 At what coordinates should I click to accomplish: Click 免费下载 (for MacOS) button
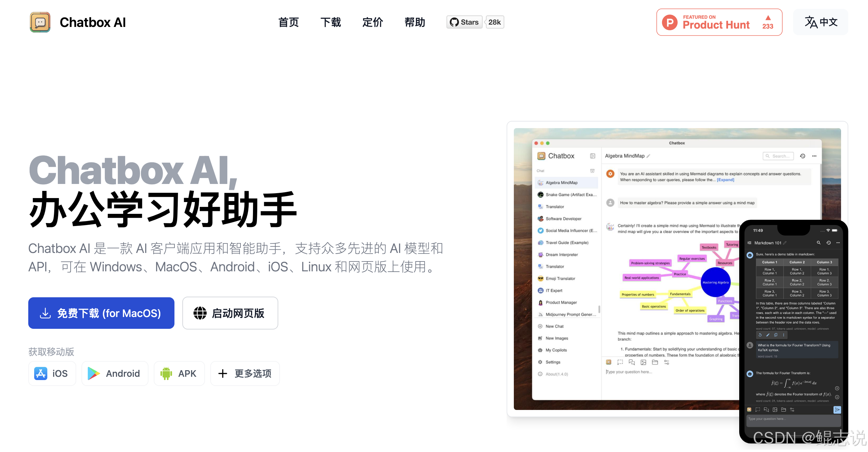[101, 313]
